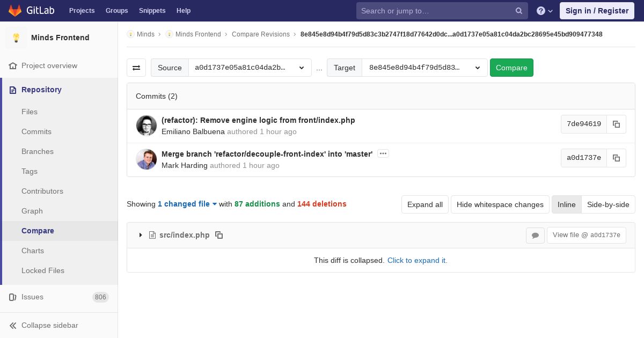The width and height of the screenshot is (644, 338).
Task: Copy src/index.php file path
Action: click(x=219, y=235)
